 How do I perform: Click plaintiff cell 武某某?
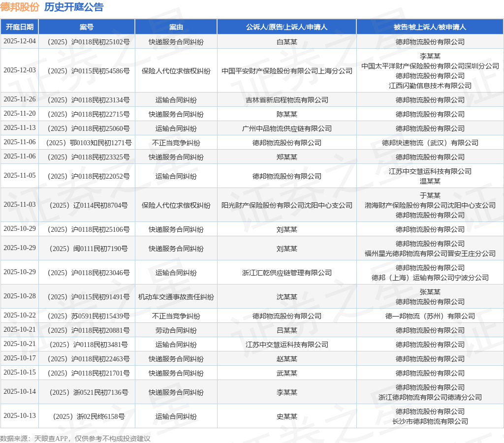[x=287, y=373]
